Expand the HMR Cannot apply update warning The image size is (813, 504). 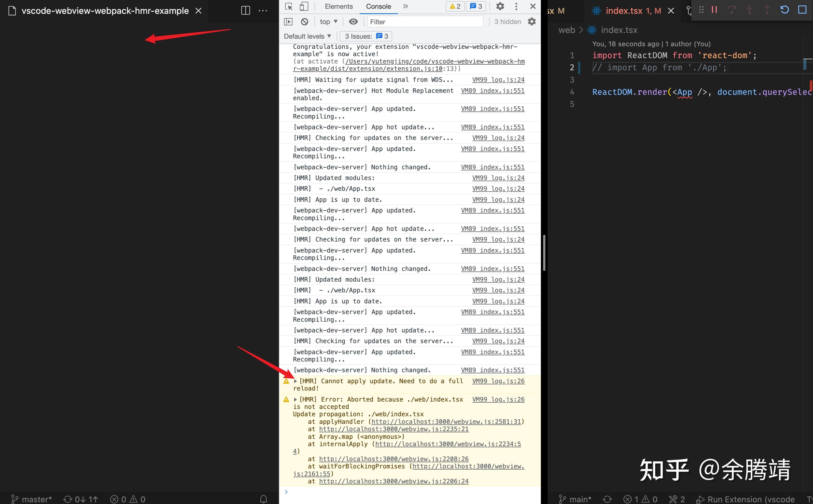(x=296, y=381)
